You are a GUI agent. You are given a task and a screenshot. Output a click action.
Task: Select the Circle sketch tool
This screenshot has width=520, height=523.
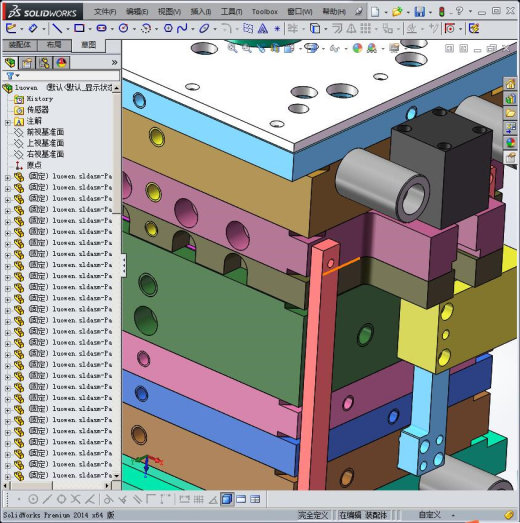(x=123, y=28)
